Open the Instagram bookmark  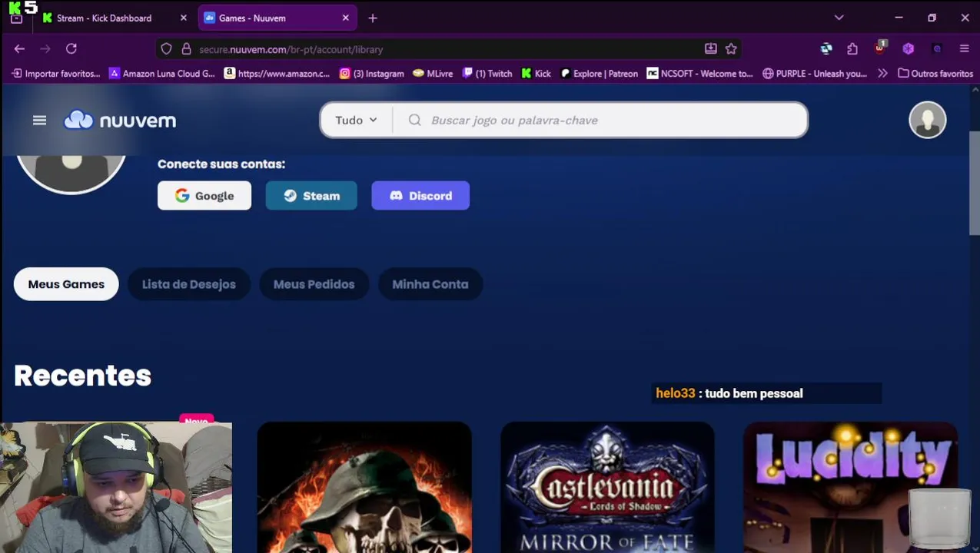pos(371,74)
